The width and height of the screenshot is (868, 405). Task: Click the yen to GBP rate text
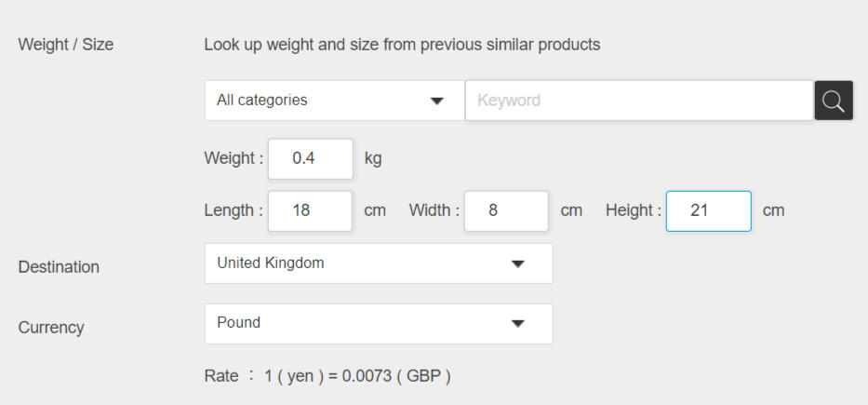[x=327, y=377]
